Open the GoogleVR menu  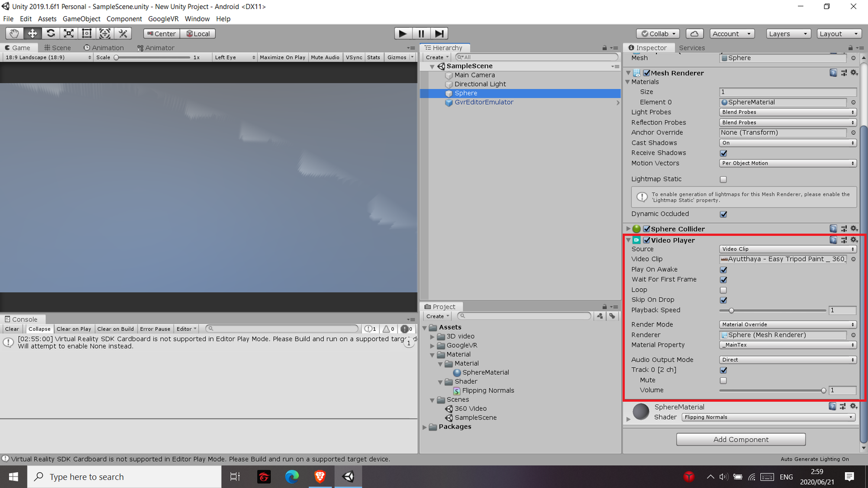tap(163, 19)
